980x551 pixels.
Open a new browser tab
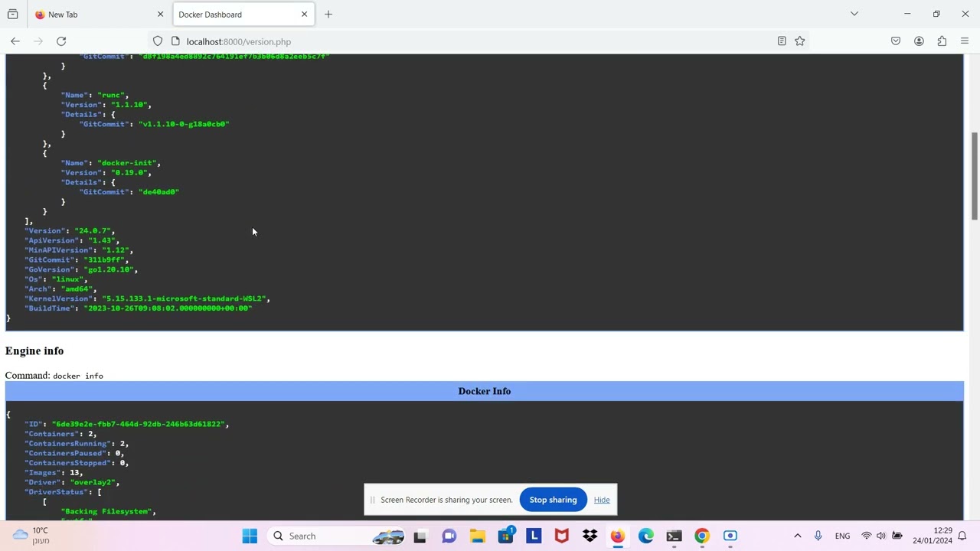[328, 14]
